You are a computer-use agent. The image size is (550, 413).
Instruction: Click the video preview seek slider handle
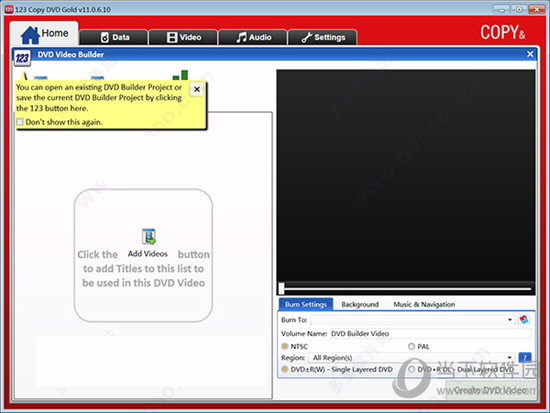[282, 288]
